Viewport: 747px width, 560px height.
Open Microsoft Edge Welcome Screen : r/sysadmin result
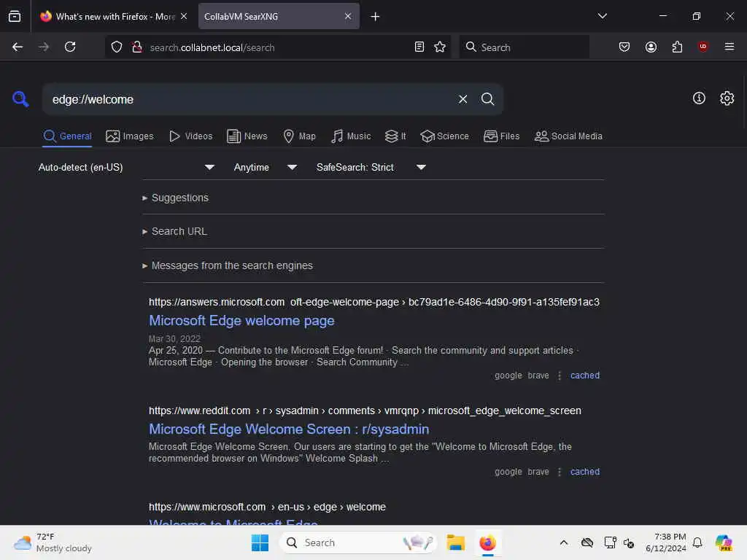click(289, 429)
